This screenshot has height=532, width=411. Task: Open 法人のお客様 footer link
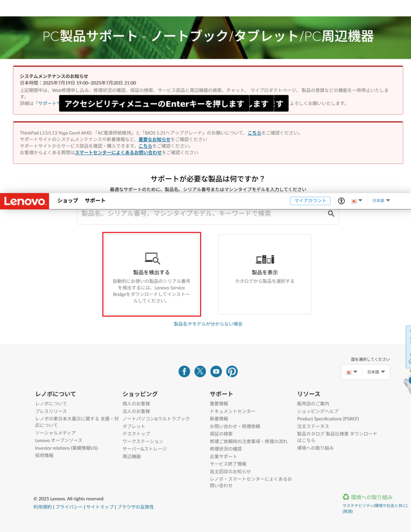click(136, 411)
